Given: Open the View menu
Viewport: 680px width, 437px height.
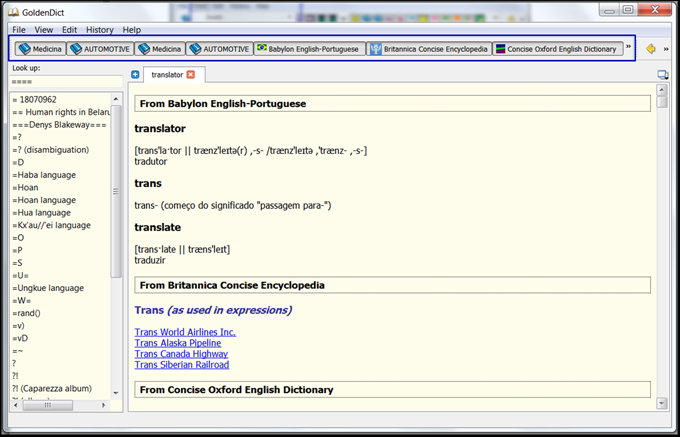Looking at the screenshot, I should point(44,29).
